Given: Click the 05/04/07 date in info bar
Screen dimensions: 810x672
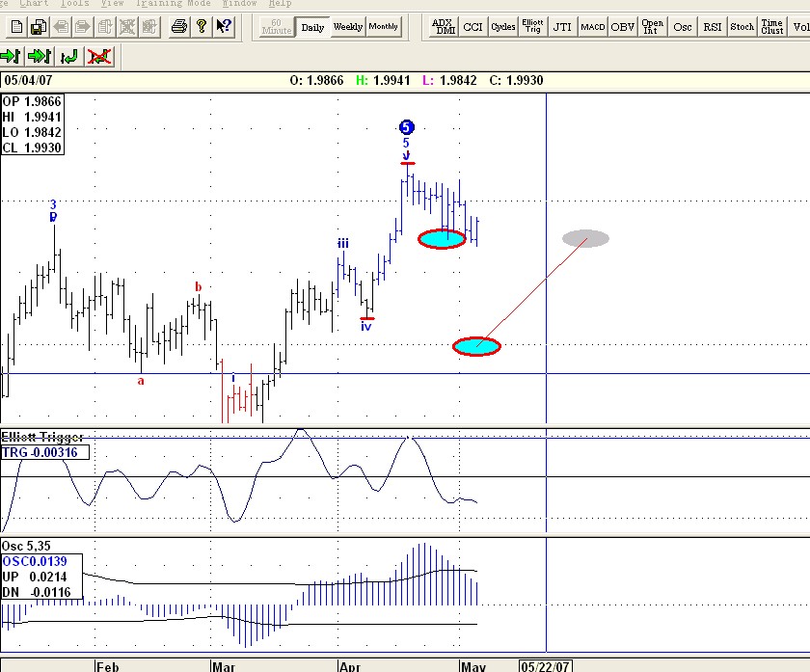Looking at the screenshot, I should 28,80.
